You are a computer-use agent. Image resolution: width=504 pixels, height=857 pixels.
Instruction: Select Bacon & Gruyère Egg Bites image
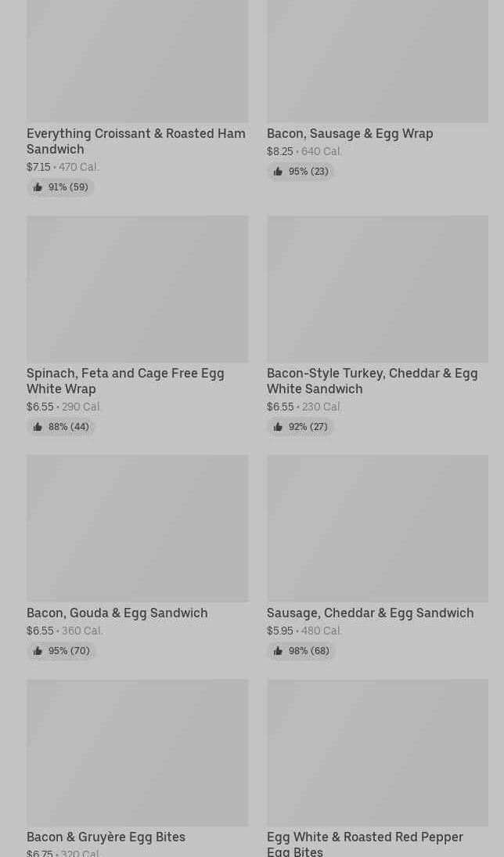coord(137,753)
